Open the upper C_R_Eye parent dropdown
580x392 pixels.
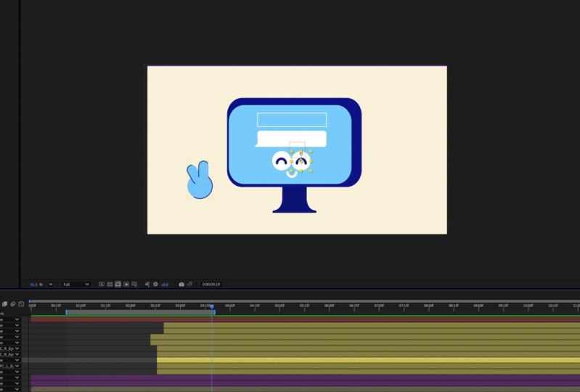(x=17, y=348)
